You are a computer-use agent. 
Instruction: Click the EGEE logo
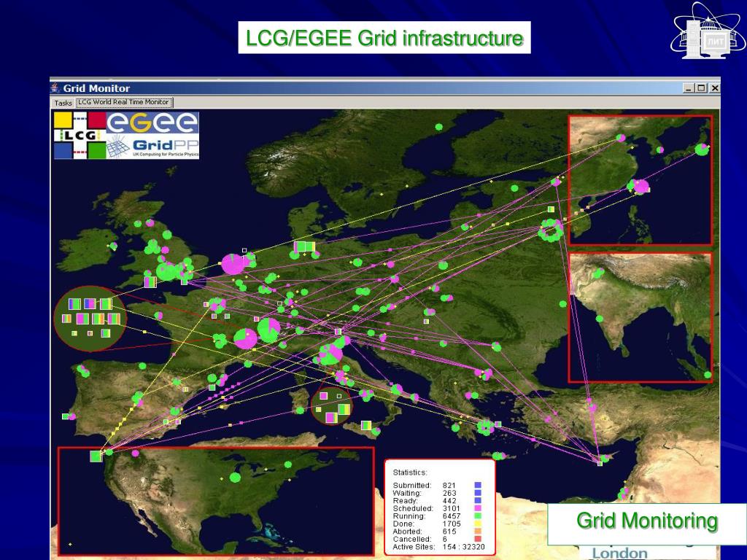[152, 122]
